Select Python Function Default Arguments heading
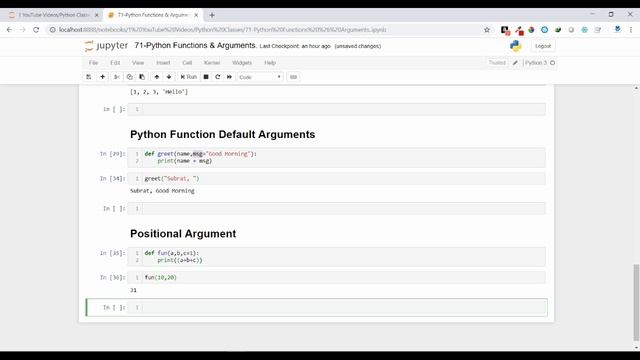The height and width of the screenshot is (360, 640). coord(222,134)
